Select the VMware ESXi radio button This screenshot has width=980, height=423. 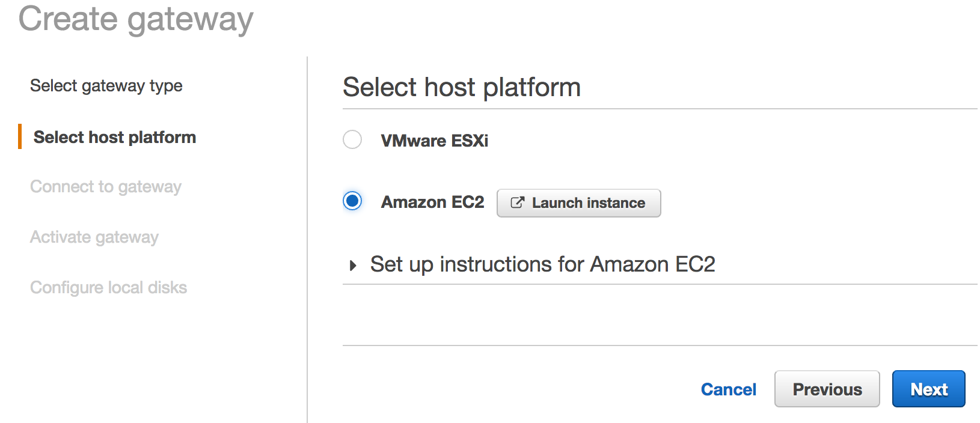pos(352,139)
